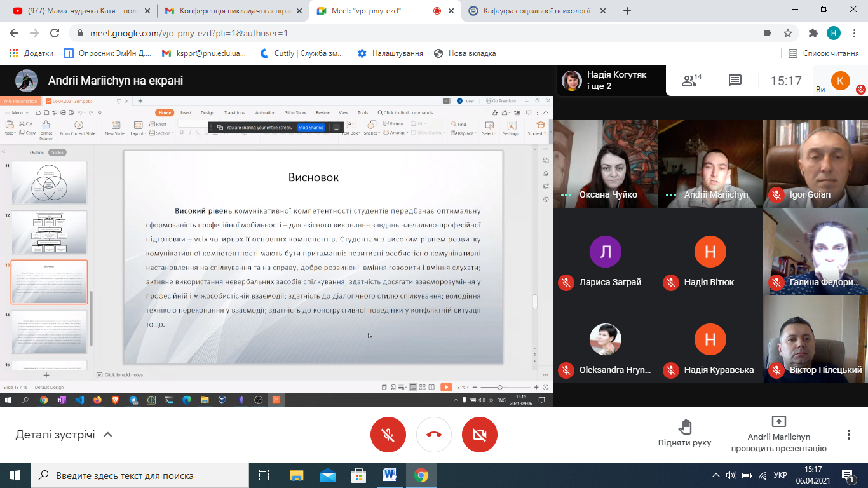Bookmark this page with the star icon
Screen dimensions: 868x488
point(788,33)
